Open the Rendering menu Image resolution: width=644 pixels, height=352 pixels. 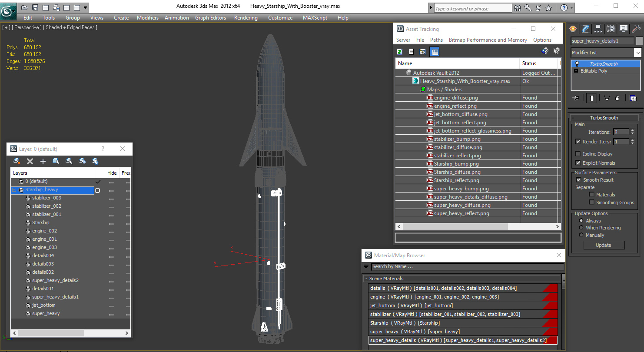coord(246,18)
